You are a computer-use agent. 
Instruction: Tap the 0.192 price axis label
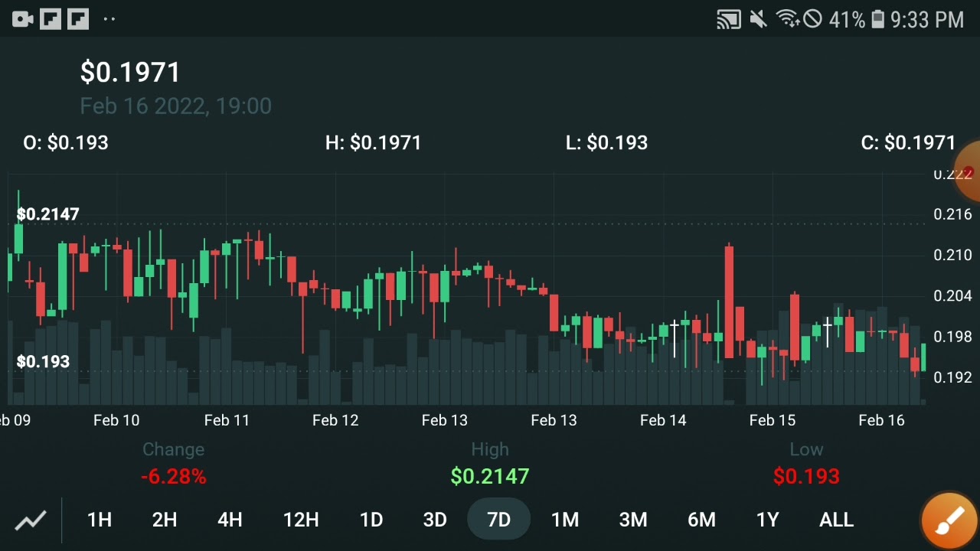[952, 377]
